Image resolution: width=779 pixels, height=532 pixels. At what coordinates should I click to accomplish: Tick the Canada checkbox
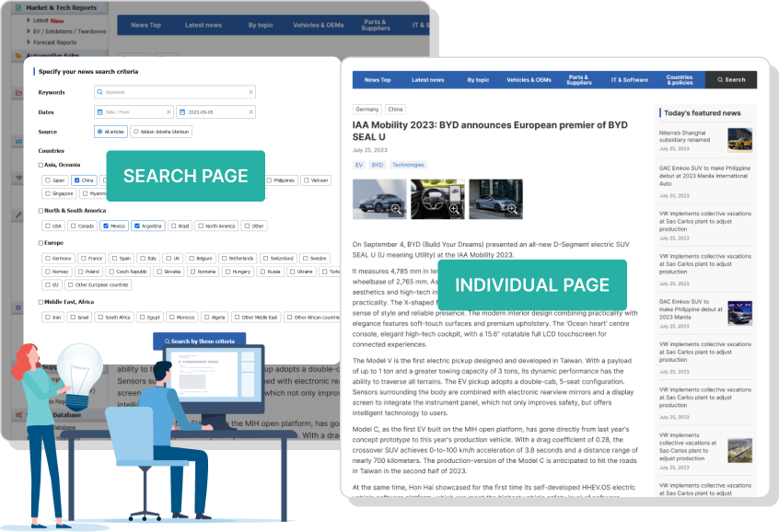point(74,226)
